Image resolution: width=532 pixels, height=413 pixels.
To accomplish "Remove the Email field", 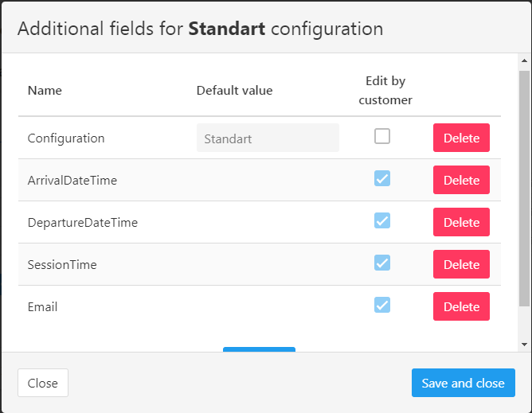I will pos(461,306).
